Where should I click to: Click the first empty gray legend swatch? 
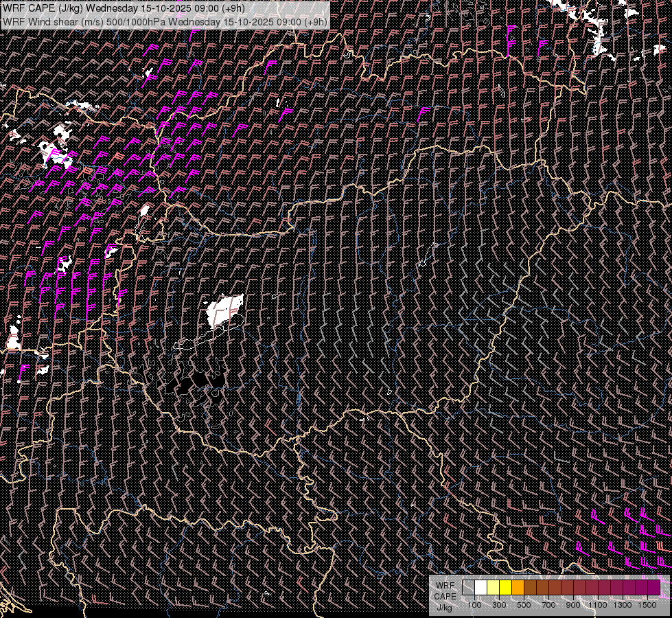click(x=468, y=587)
